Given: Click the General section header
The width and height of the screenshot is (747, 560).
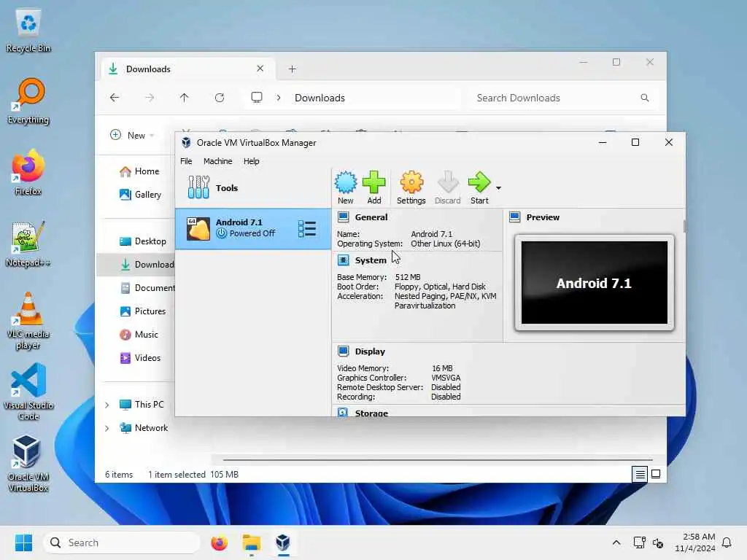Looking at the screenshot, I should (371, 217).
